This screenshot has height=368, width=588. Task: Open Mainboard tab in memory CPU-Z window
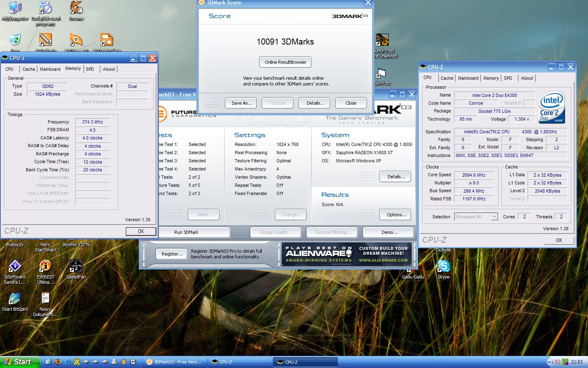[x=50, y=69]
